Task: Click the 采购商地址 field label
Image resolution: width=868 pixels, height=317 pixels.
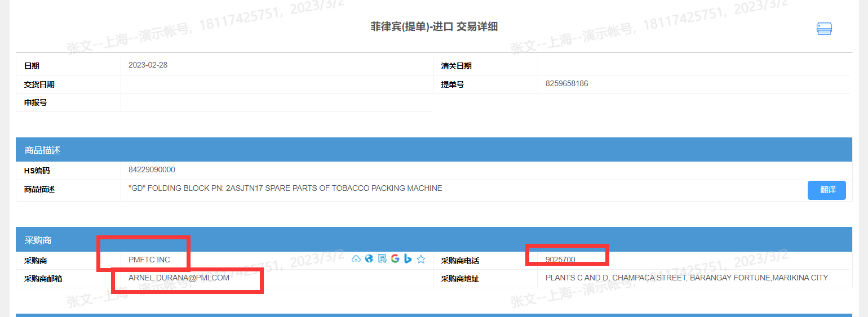Action: point(460,279)
